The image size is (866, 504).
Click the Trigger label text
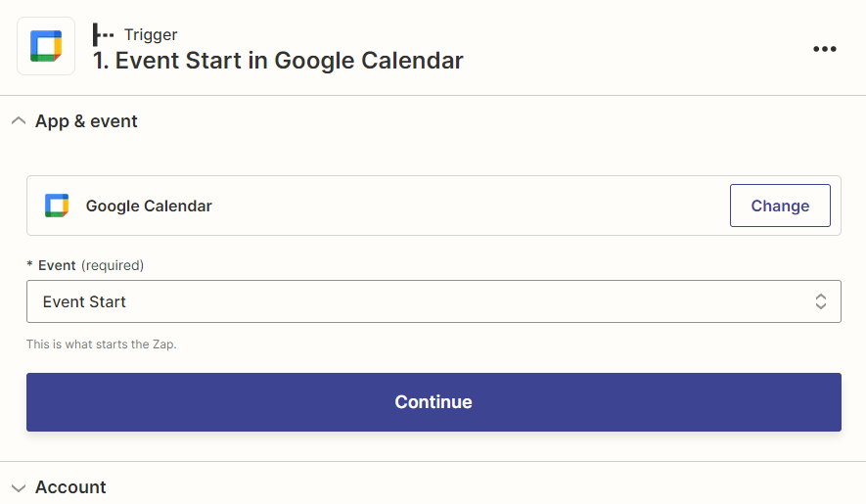(151, 35)
